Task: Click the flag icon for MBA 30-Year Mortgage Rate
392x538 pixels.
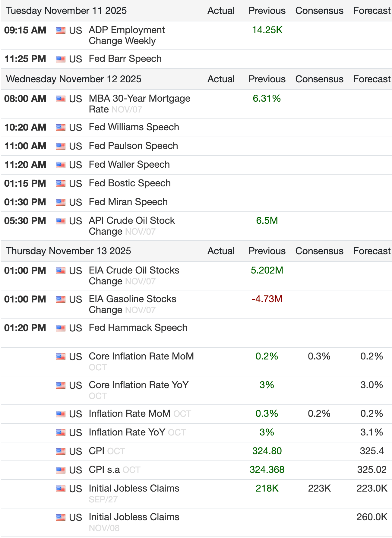Action: point(60,99)
